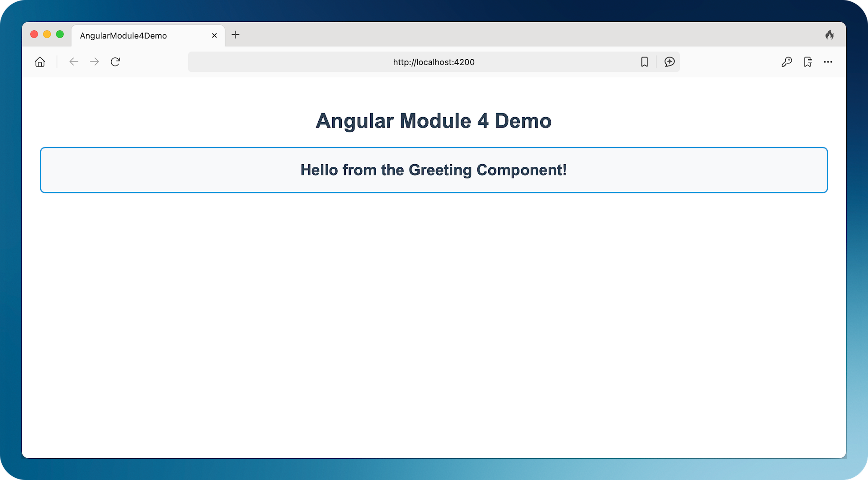This screenshot has height=480, width=868.
Task: Click the Greeting Component message box
Action: click(434, 170)
